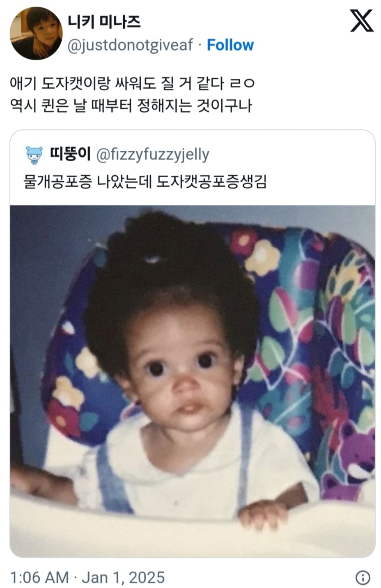This screenshot has width=381, height=588.
Task: Click the tweet line starting with 역시 퀸은
Action: click(x=131, y=105)
